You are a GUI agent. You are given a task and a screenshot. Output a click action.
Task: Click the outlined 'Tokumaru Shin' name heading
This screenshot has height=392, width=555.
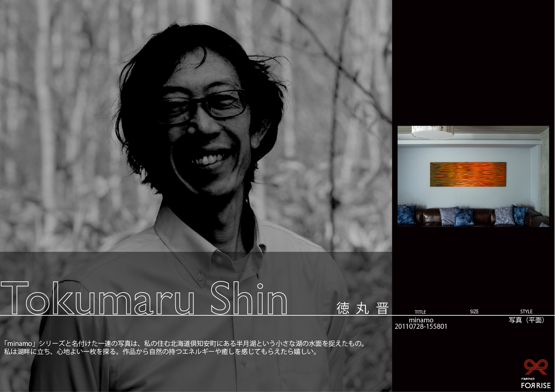coord(144,299)
